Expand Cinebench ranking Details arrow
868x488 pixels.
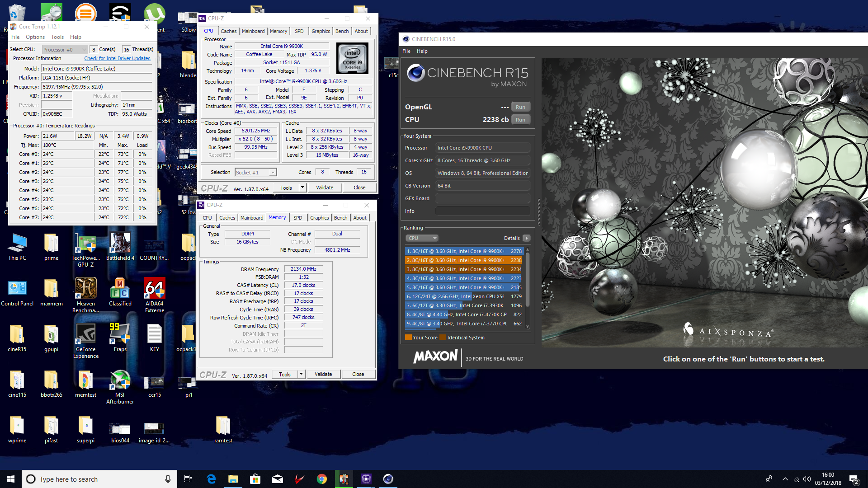[x=527, y=238]
